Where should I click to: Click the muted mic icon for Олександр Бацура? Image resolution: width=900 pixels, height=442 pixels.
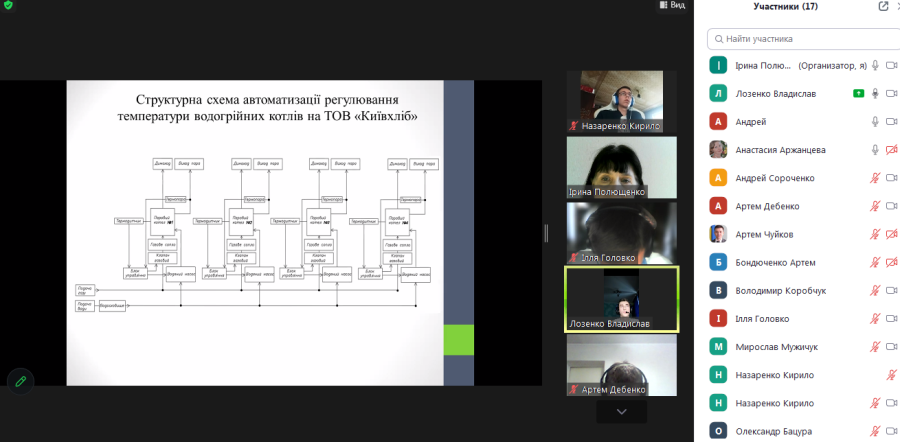[x=875, y=431]
